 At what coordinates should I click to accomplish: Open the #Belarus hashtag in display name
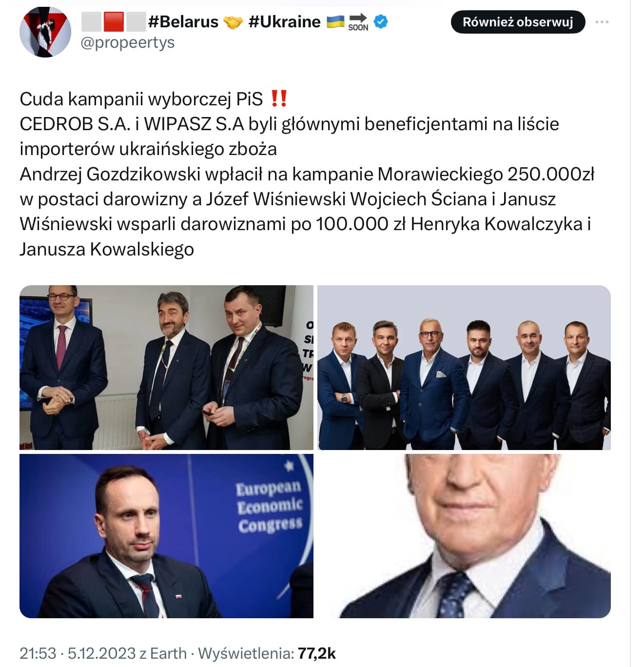(x=183, y=21)
